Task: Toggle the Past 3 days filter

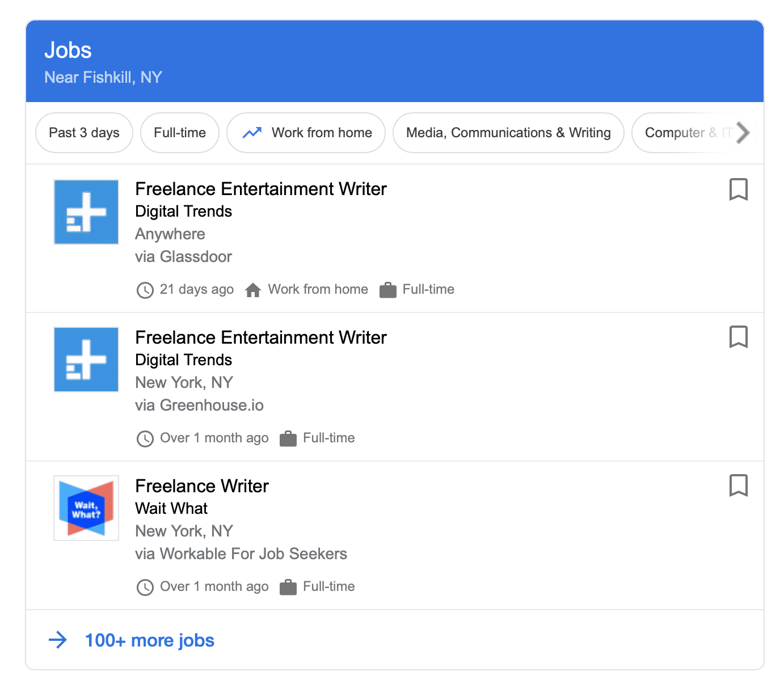Action: click(x=83, y=132)
